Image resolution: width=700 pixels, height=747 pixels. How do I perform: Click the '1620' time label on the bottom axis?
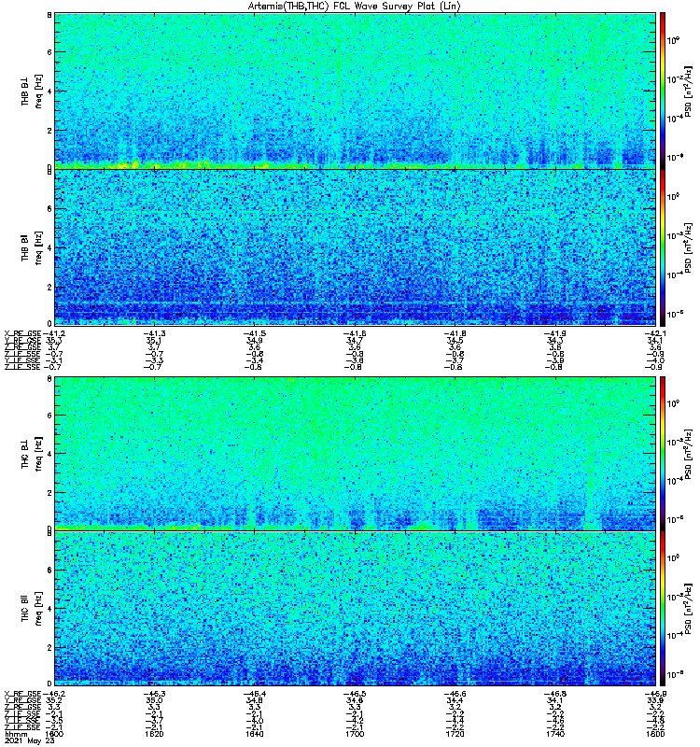(x=154, y=734)
